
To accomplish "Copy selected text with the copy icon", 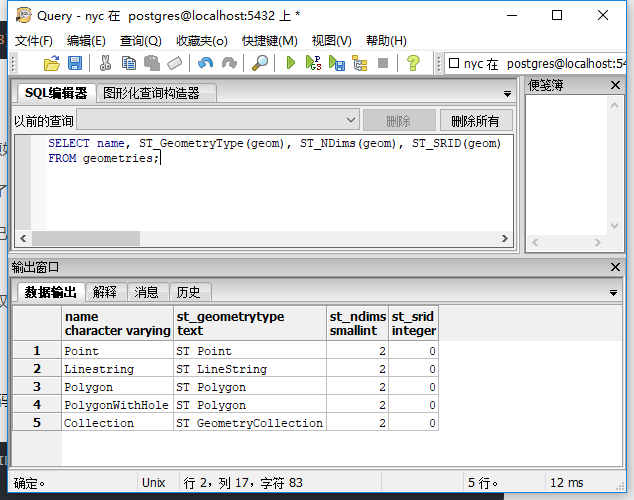I will [129, 63].
